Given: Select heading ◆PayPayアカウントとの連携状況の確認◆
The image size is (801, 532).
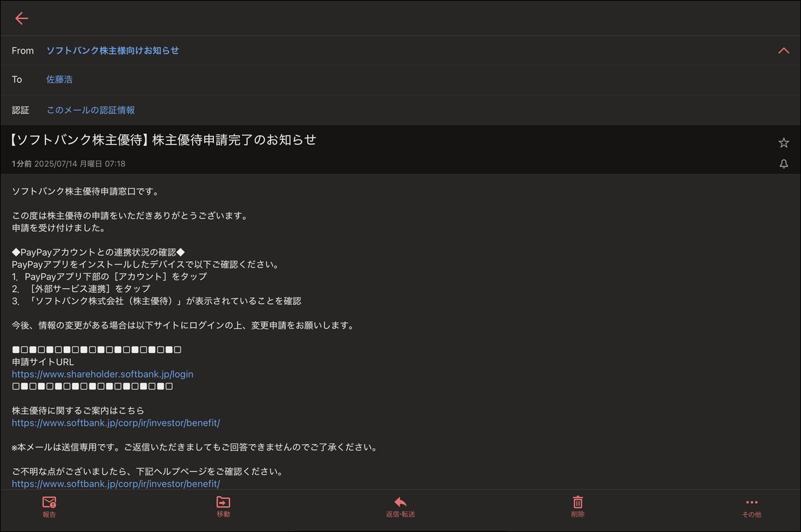Looking at the screenshot, I should tap(98, 252).
